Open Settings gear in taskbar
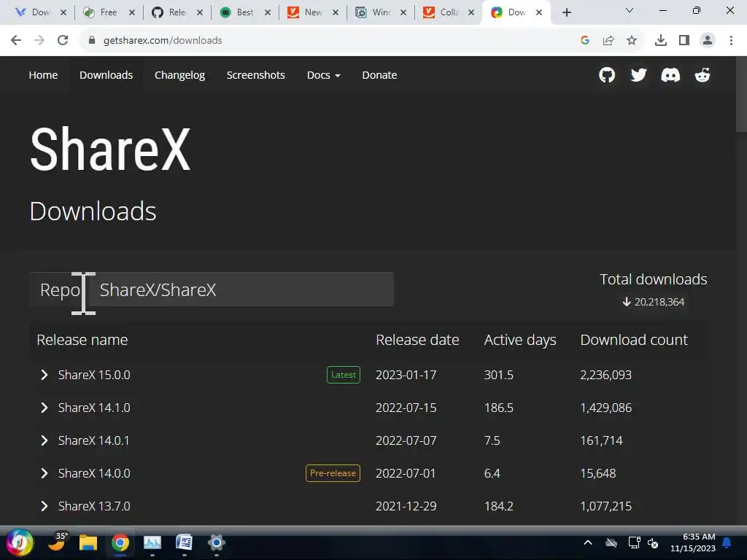The width and height of the screenshot is (747, 560). click(x=216, y=542)
